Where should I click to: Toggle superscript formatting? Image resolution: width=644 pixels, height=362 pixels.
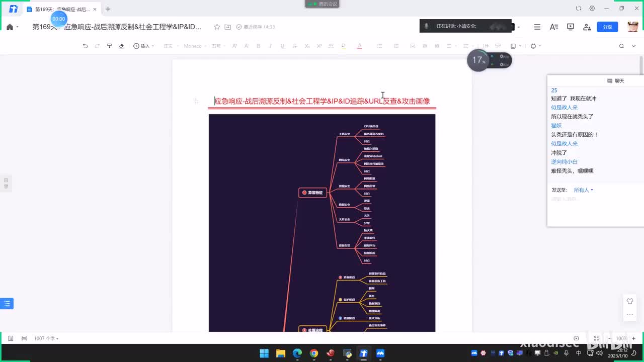coord(319,46)
